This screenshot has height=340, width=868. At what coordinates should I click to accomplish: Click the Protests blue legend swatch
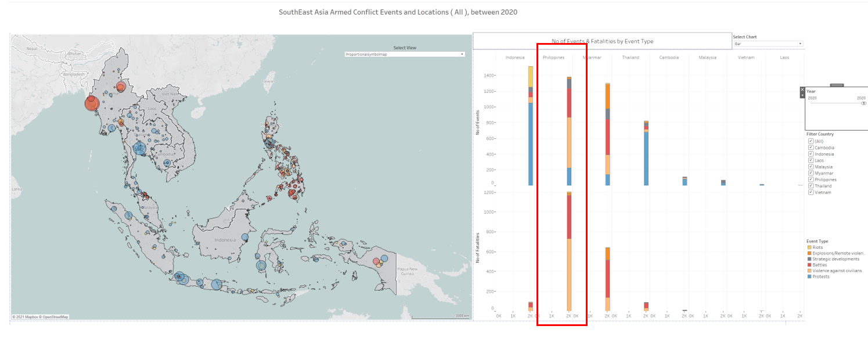click(808, 277)
